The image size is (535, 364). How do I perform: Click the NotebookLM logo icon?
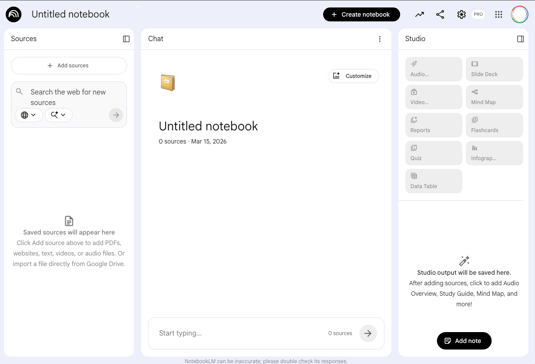pos(14,14)
